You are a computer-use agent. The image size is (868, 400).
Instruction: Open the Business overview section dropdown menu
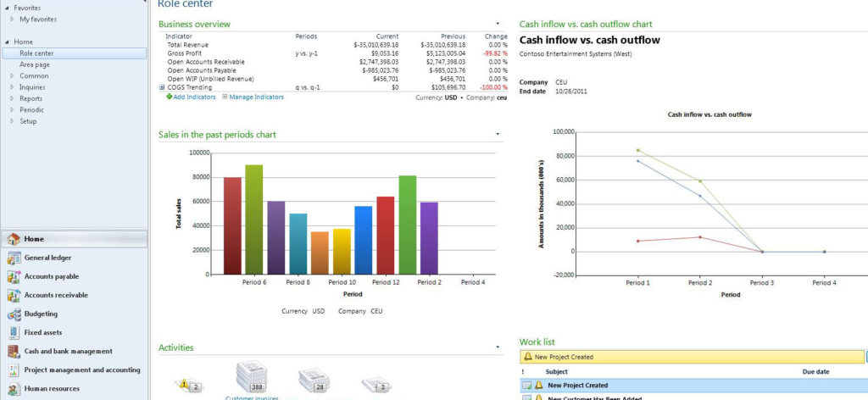tap(498, 24)
